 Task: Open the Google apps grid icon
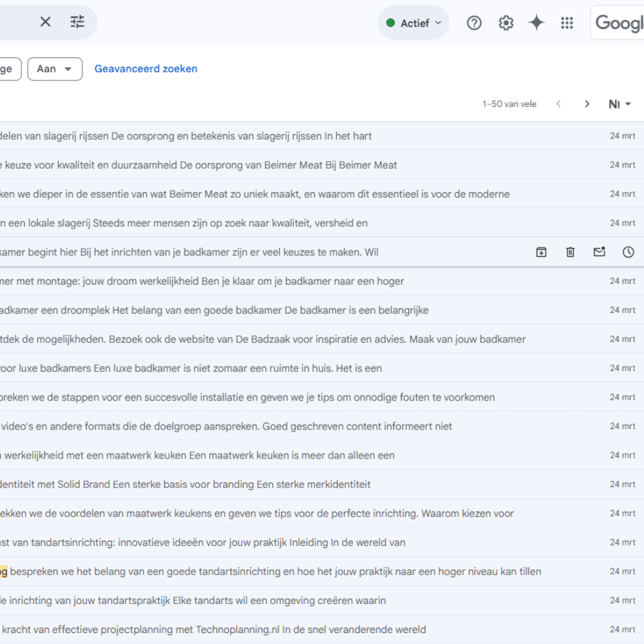(x=567, y=23)
